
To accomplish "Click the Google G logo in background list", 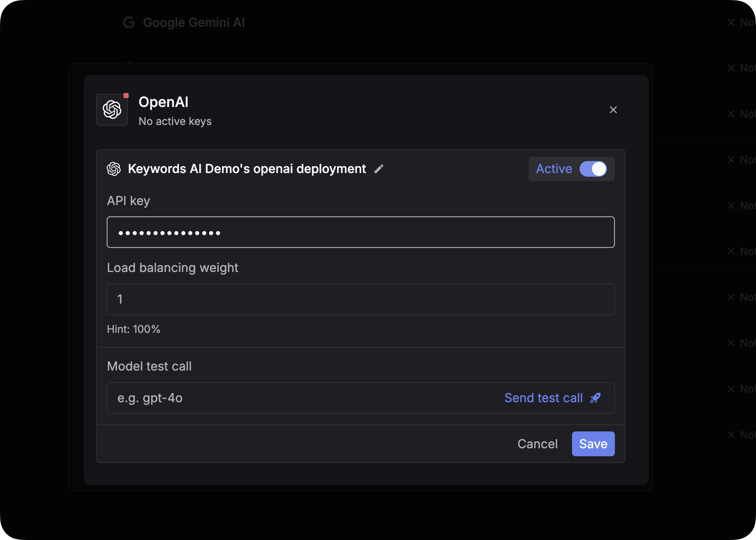I will [129, 22].
